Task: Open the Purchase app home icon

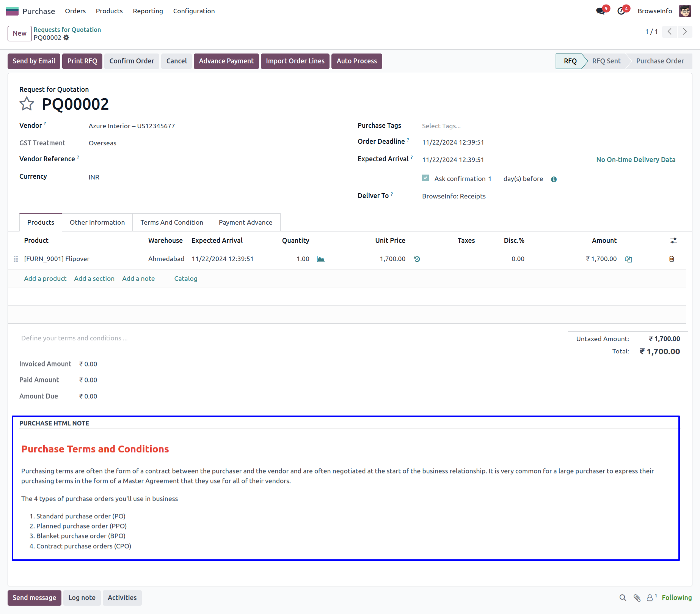Action: pos(12,11)
